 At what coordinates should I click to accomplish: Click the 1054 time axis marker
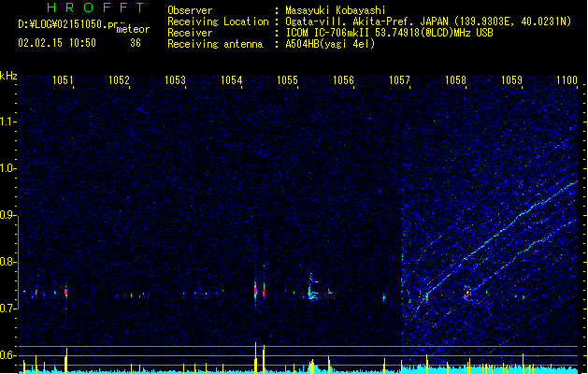click(231, 79)
